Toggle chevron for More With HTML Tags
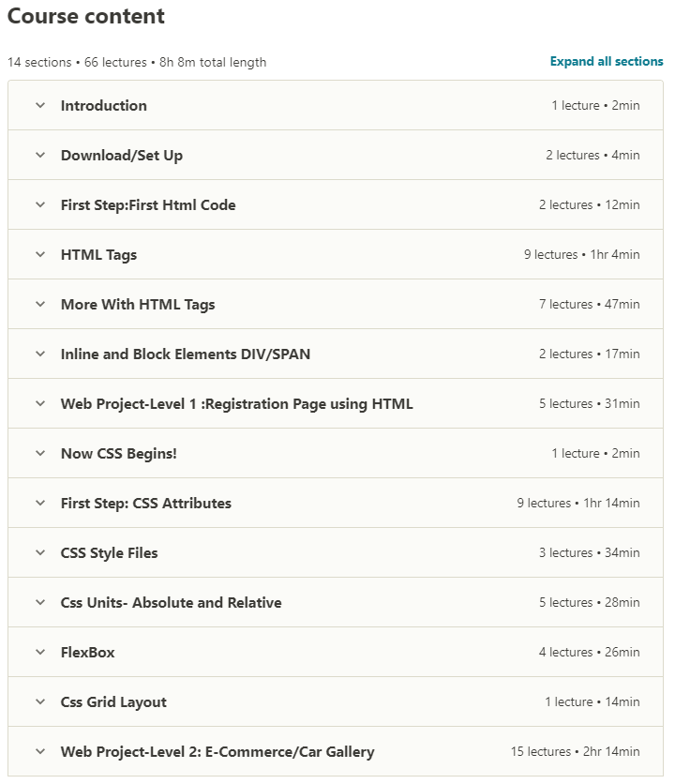675x784 pixels. (x=40, y=304)
